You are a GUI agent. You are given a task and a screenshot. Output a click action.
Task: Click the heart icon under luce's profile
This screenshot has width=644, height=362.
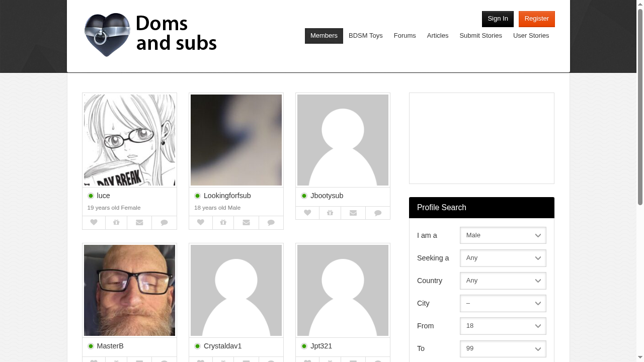(94, 222)
